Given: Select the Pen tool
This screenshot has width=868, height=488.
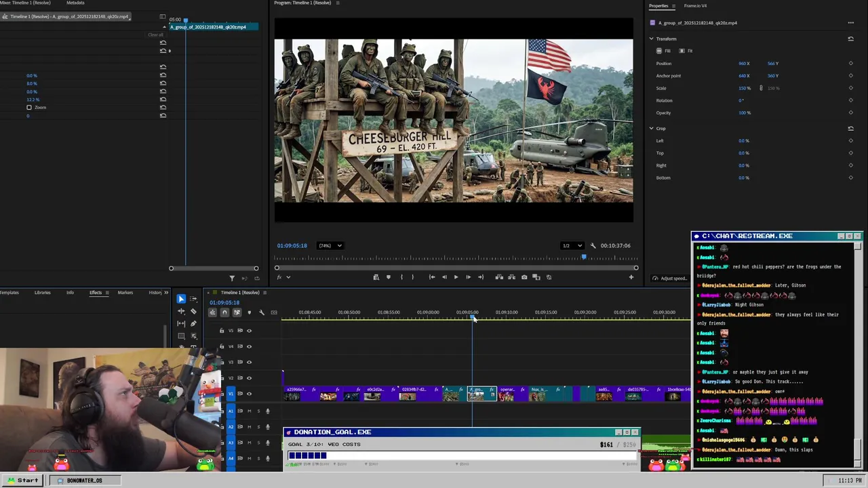Looking at the screenshot, I should tap(193, 323).
